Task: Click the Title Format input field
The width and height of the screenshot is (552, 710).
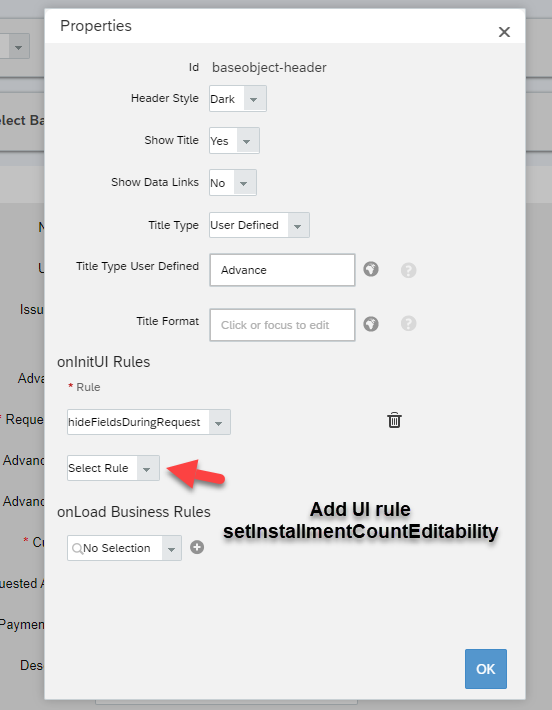Action: tap(282, 325)
